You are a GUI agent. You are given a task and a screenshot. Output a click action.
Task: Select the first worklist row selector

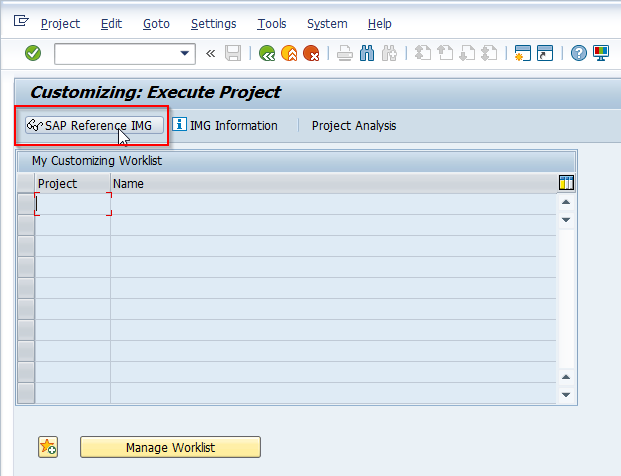26,204
